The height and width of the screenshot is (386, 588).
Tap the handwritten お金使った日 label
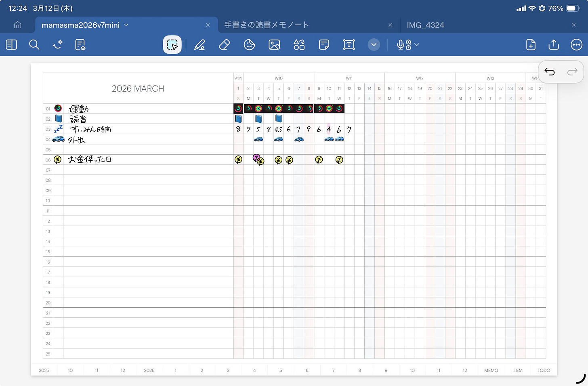[x=90, y=159]
